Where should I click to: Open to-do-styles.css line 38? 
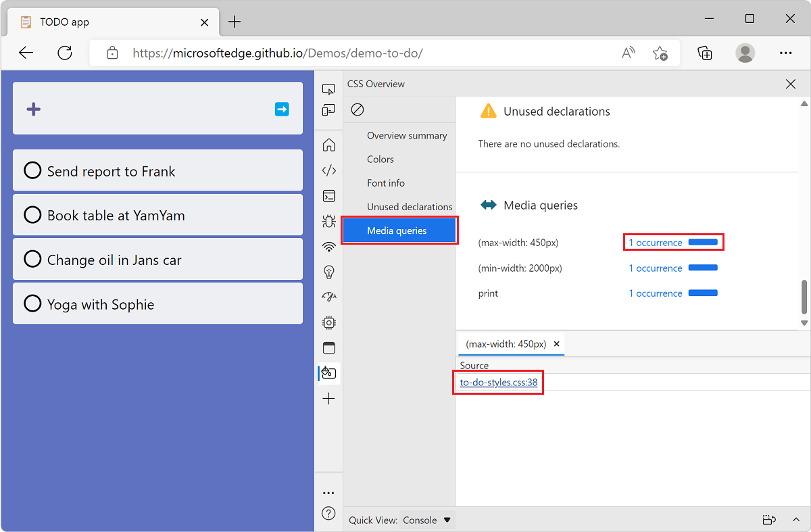(x=497, y=382)
